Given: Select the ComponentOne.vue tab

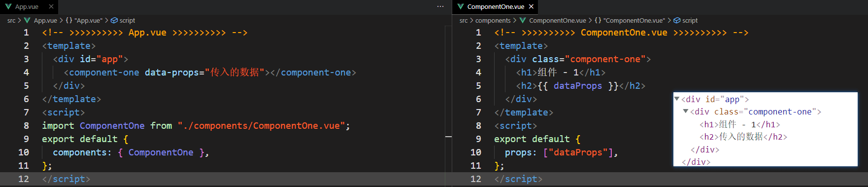Looking at the screenshot, I should click(x=495, y=7).
